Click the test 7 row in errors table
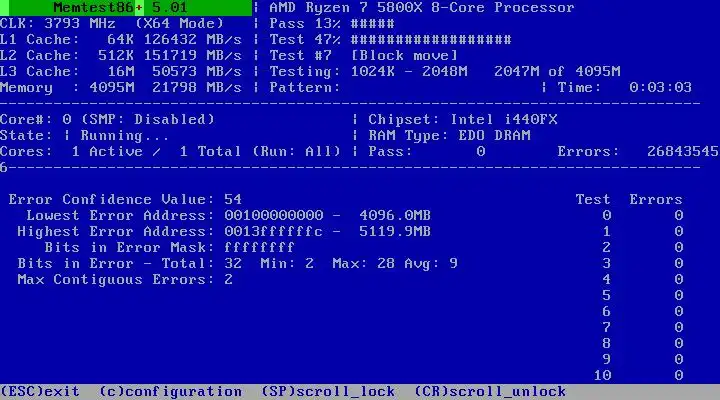This screenshot has width=720, height=400. coord(643,327)
